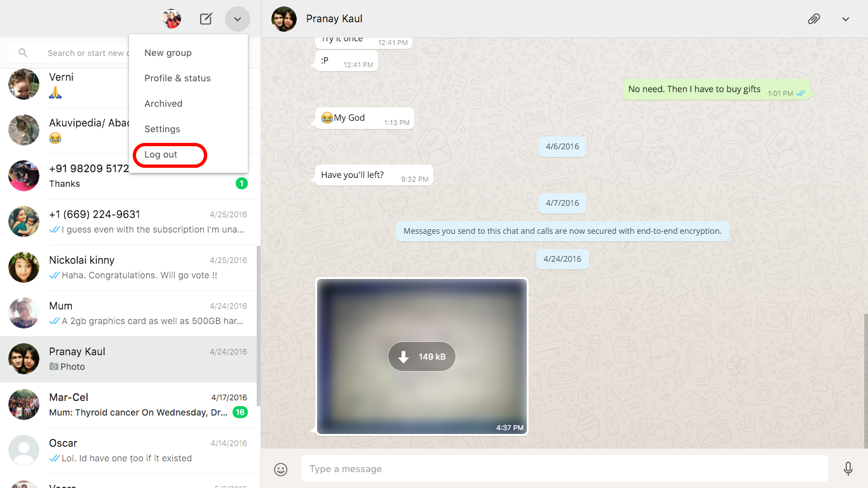Click the attachment paperclip icon

[x=814, y=19]
